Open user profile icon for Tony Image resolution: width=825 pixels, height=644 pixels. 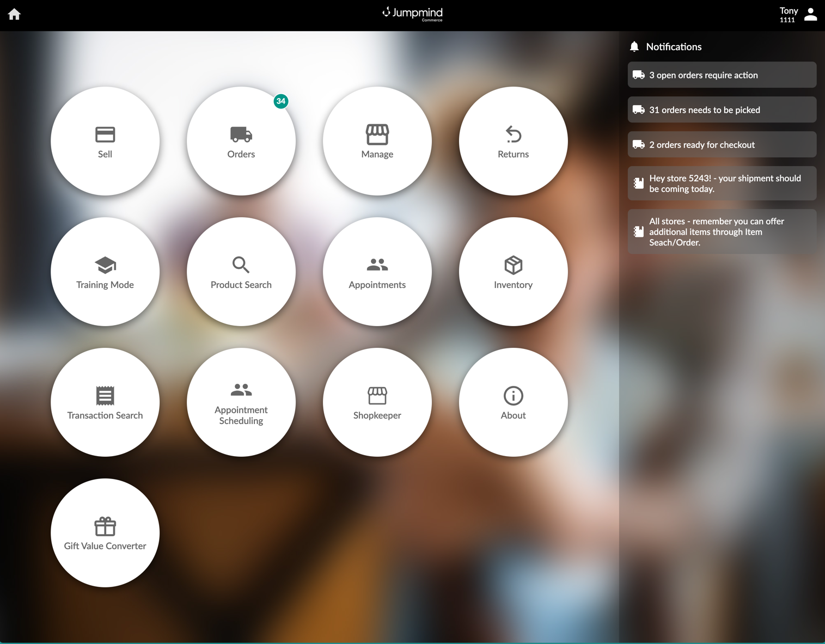click(810, 15)
